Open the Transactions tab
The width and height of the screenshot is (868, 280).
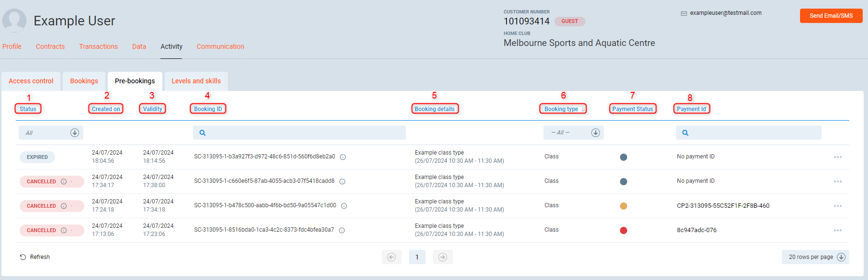point(98,46)
